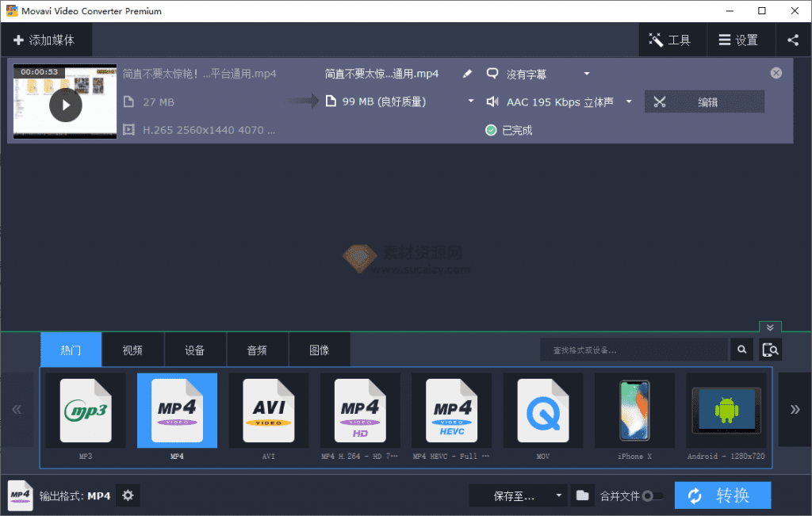Click the 添加媒体 add media button

45,40
